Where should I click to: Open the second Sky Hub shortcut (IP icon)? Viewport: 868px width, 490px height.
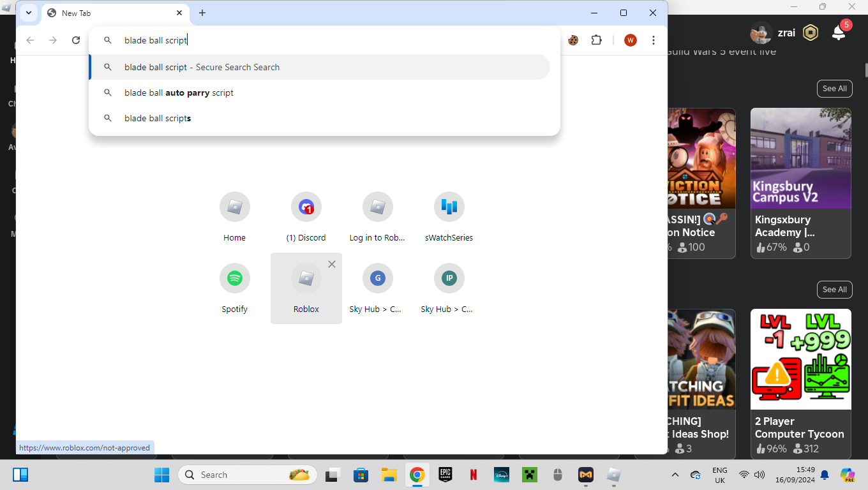[x=449, y=288]
